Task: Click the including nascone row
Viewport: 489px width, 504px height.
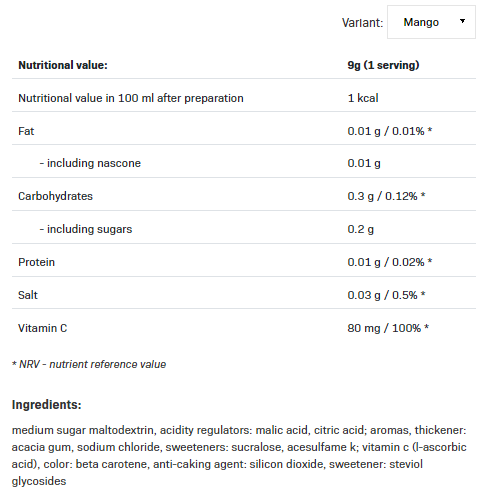Action: pos(244,163)
